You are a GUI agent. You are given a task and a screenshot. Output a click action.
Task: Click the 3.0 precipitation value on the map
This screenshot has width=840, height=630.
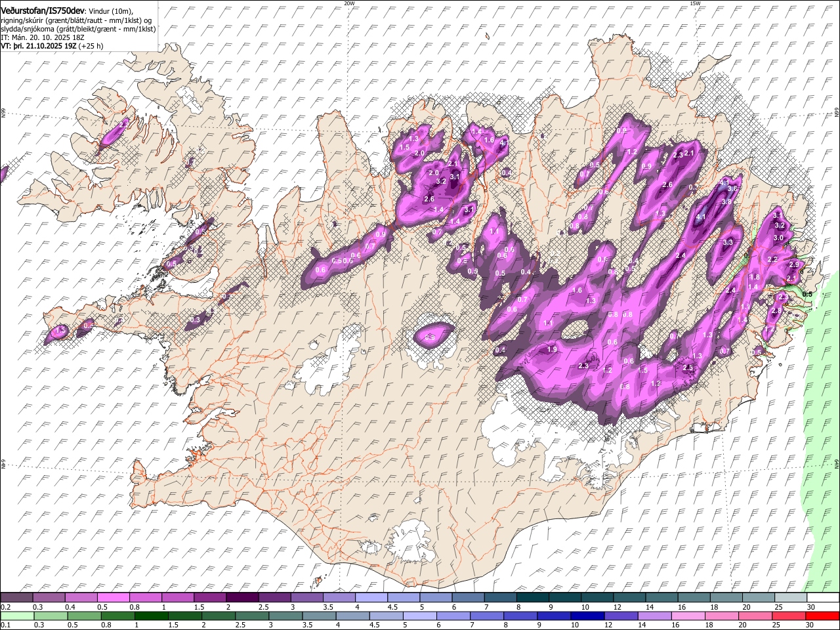tap(779, 238)
